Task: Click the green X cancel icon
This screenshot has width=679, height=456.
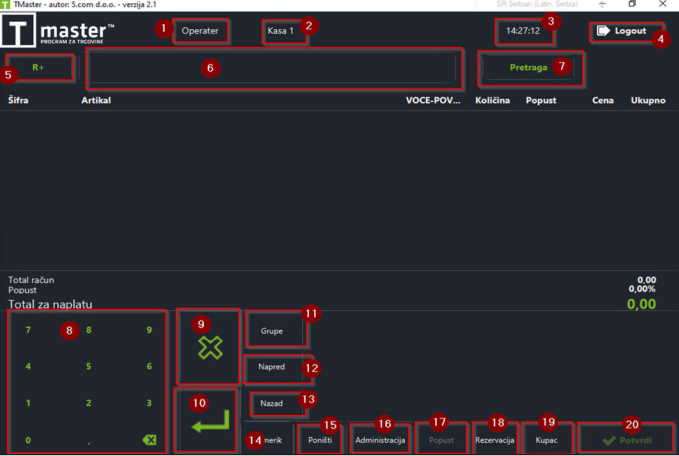Action: [210, 348]
